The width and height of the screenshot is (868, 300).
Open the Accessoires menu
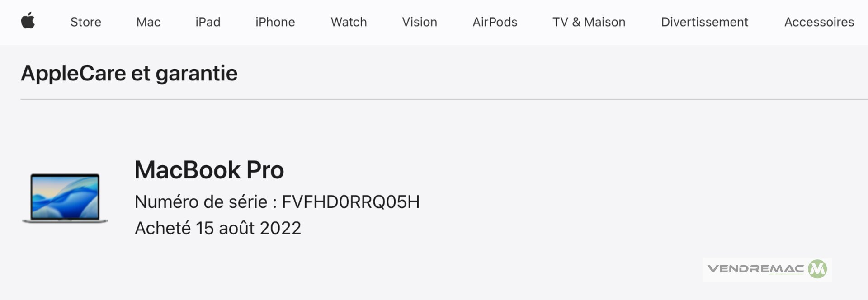tap(819, 22)
